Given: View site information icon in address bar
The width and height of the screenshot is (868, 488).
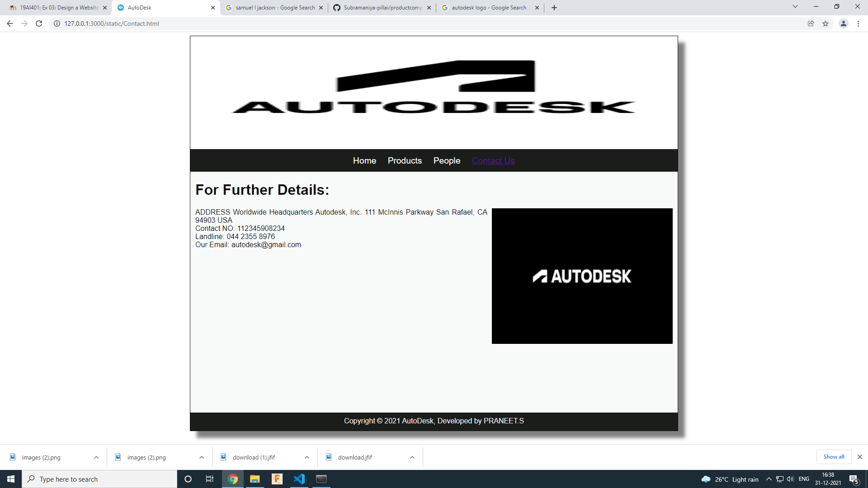Looking at the screenshot, I should 57,23.
